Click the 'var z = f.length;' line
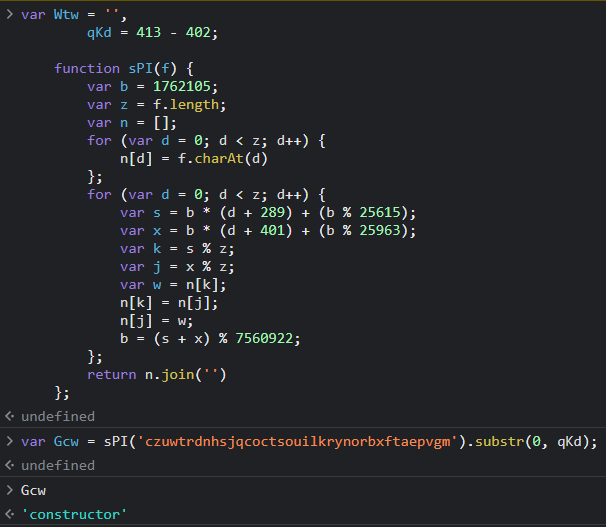 click(157, 105)
